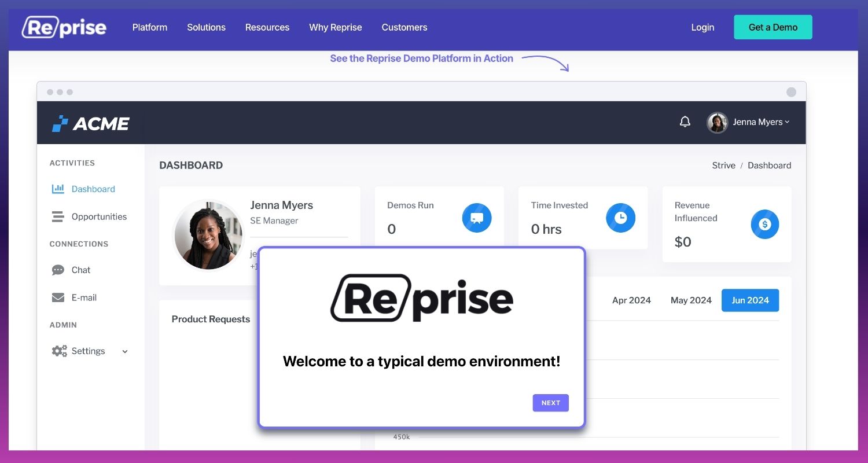Click the Settings gears icon

click(59, 351)
